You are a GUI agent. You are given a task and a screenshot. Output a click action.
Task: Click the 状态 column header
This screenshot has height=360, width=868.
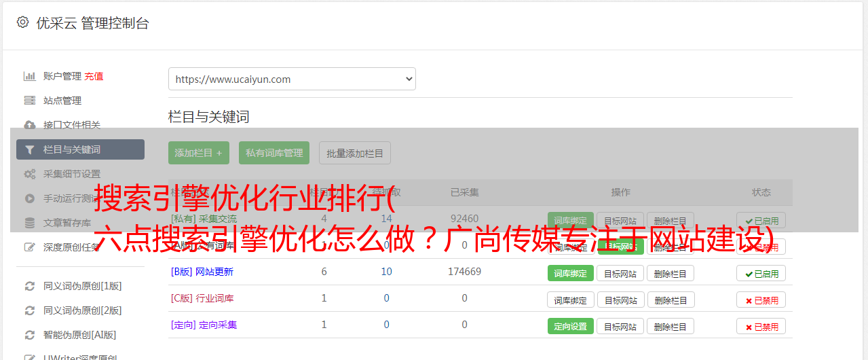point(761,192)
